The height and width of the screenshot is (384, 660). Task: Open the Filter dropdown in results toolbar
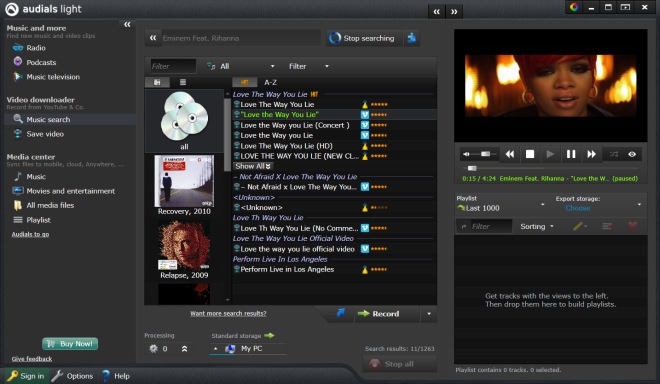[x=309, y=66]
